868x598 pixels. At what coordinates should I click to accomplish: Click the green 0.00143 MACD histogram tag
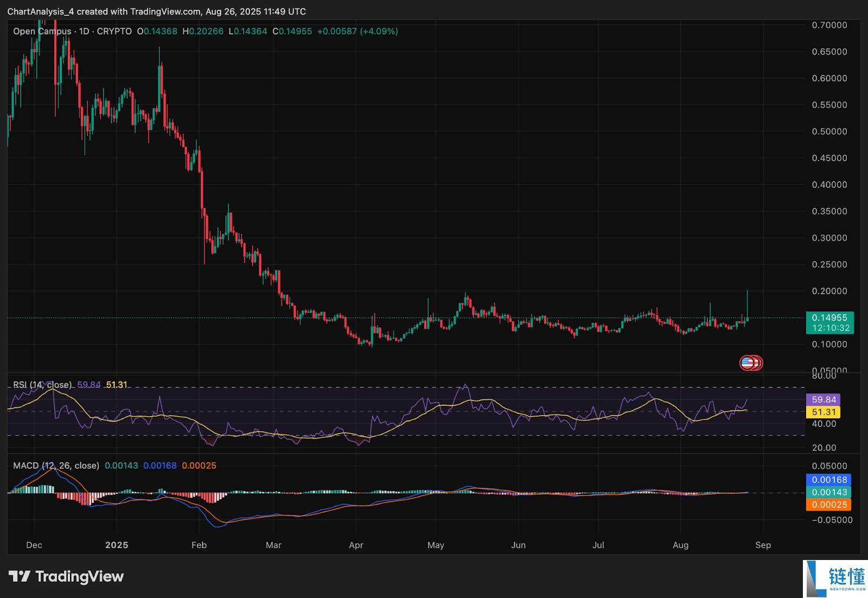[x=829, y=492]
